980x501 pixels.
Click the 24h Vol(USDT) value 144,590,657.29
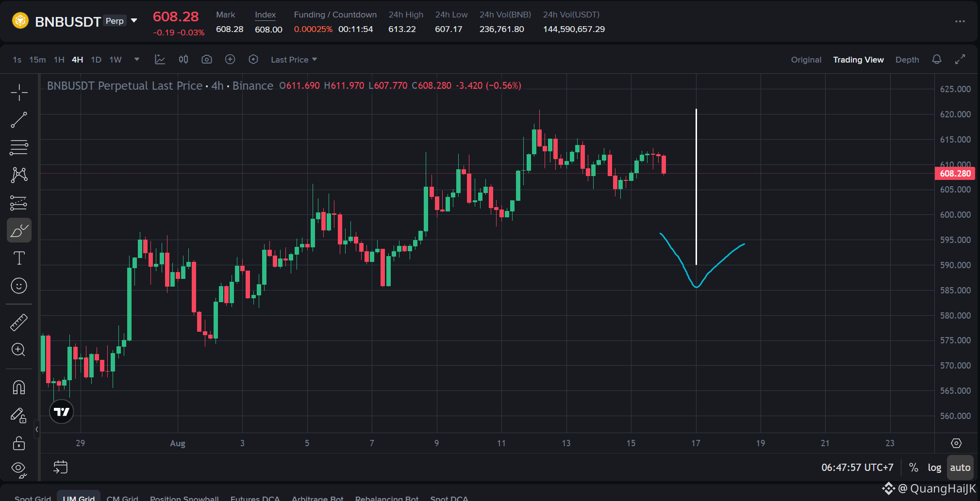(574, 29)
